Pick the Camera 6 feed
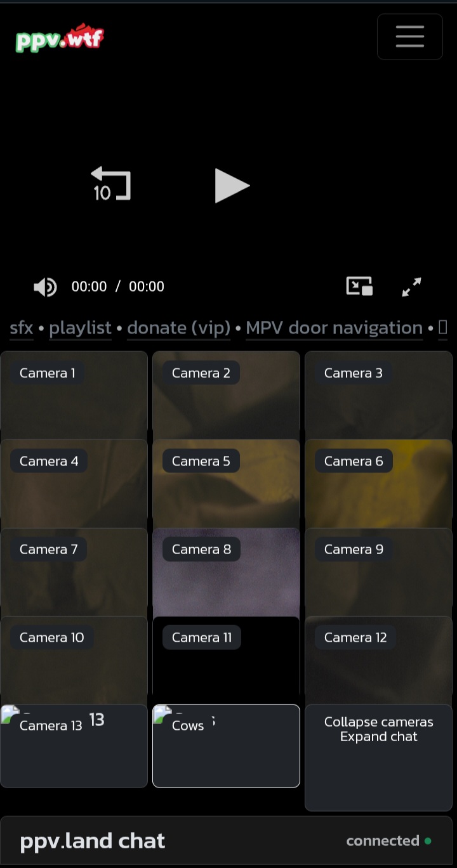457x868 pixels. [378, 483]
